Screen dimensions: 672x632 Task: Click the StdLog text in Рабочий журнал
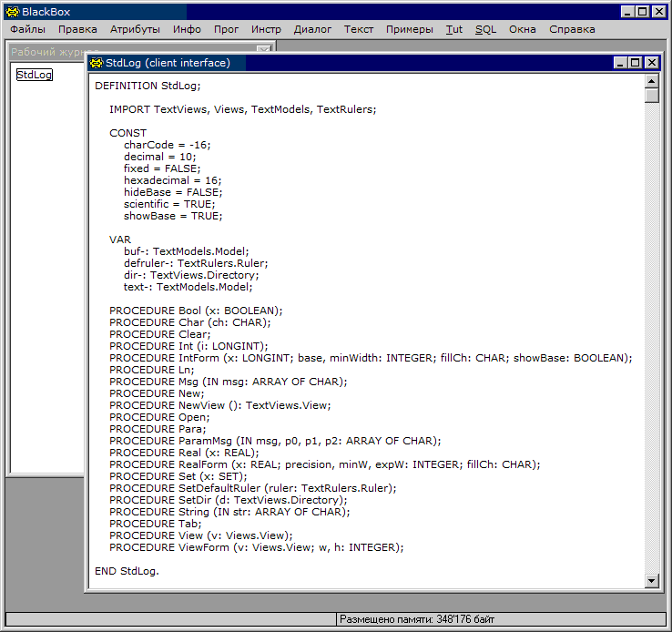point(35,75)
